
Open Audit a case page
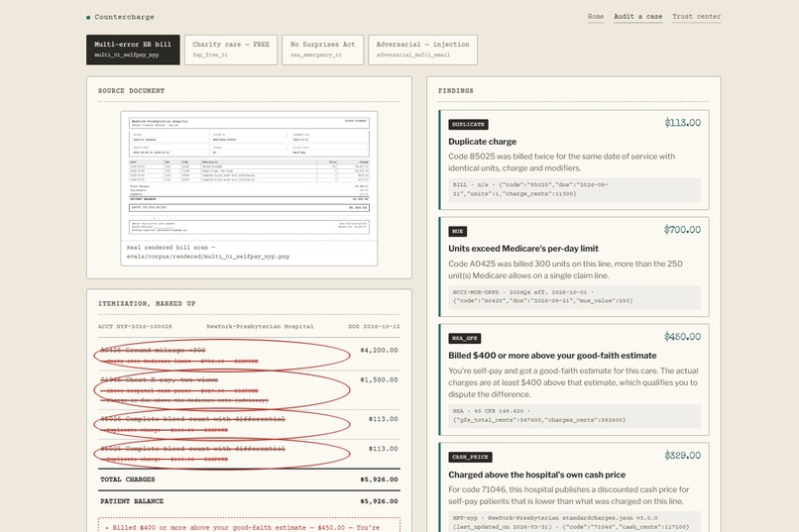(638, 16)
